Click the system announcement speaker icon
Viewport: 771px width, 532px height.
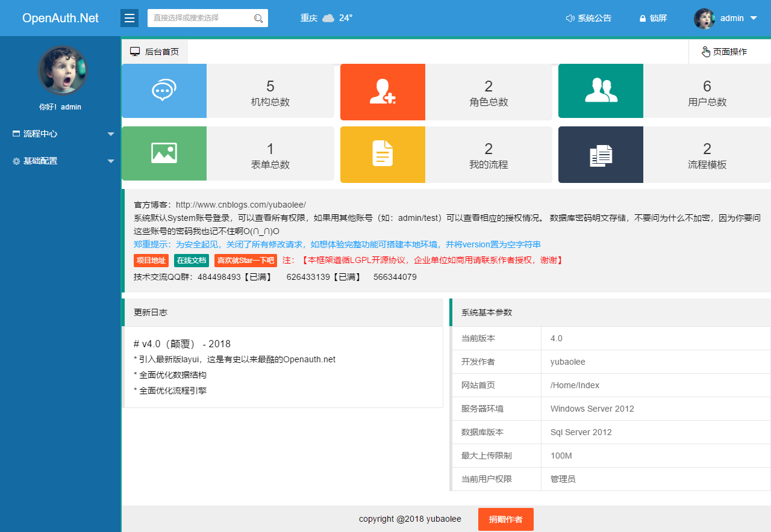570,18
